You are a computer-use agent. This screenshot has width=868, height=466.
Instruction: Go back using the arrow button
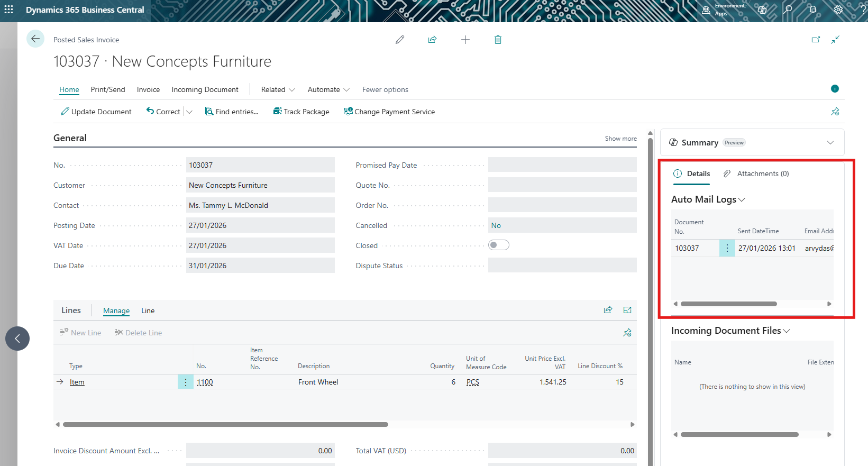click(35, 39)
